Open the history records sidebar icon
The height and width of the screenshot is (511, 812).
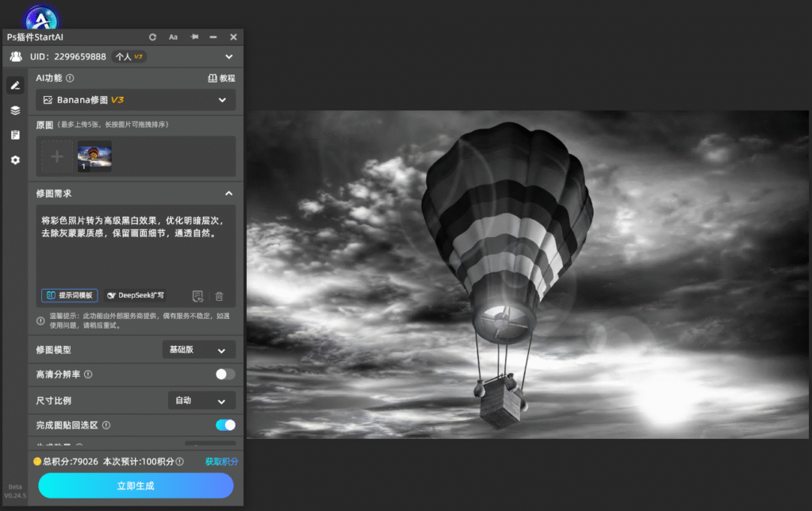tap(16, 135)
